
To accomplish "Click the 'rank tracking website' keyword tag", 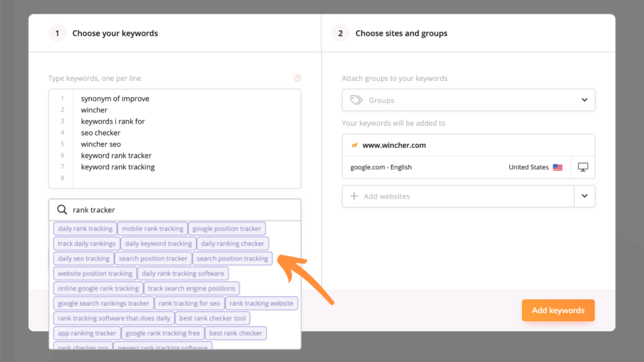I will tap(261, 304).
